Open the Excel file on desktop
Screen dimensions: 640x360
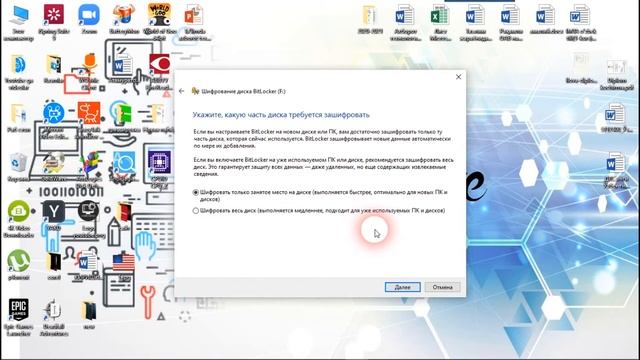pos(440,16)
